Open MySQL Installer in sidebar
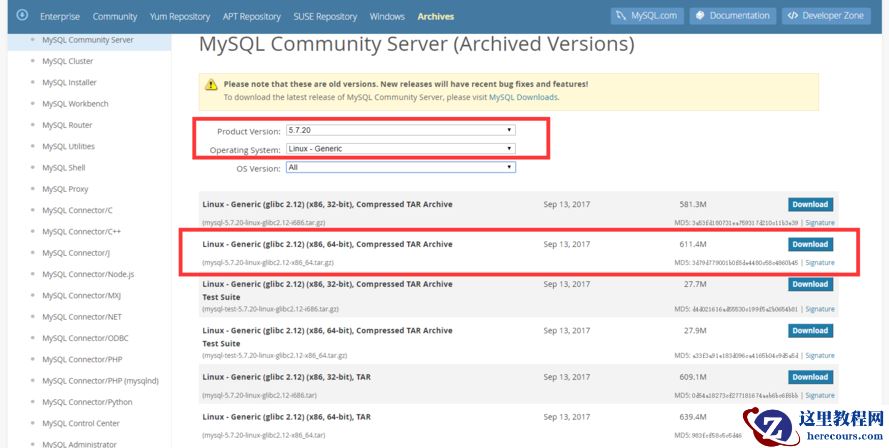889x448 pixels. click(69, 82)
